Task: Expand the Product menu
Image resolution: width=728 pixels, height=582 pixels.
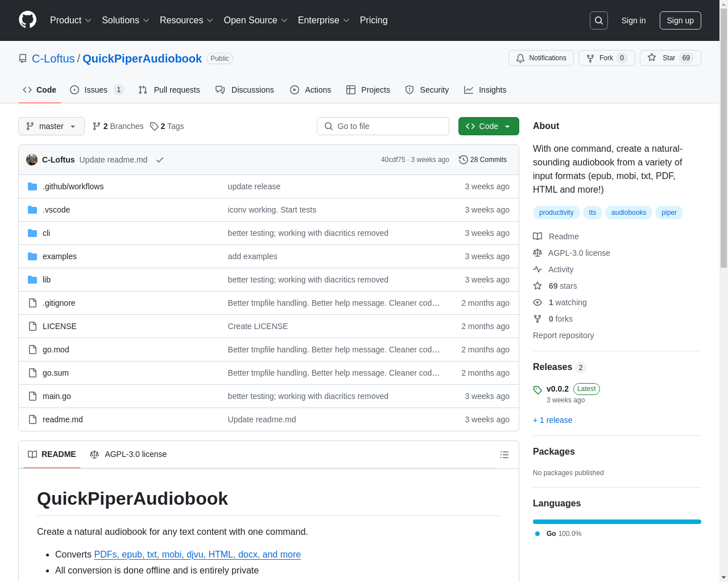Action: pos(71,20)
